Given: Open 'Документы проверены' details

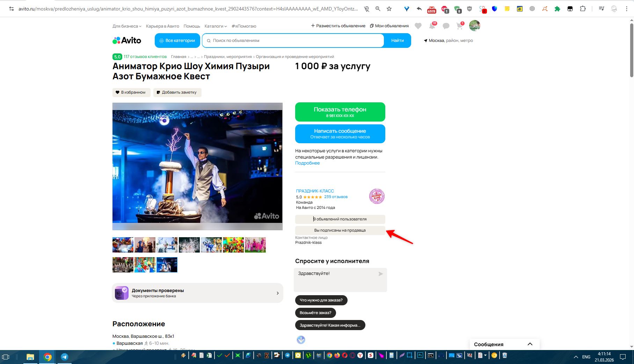Looking at the screenshot, I should click(197, 293).
